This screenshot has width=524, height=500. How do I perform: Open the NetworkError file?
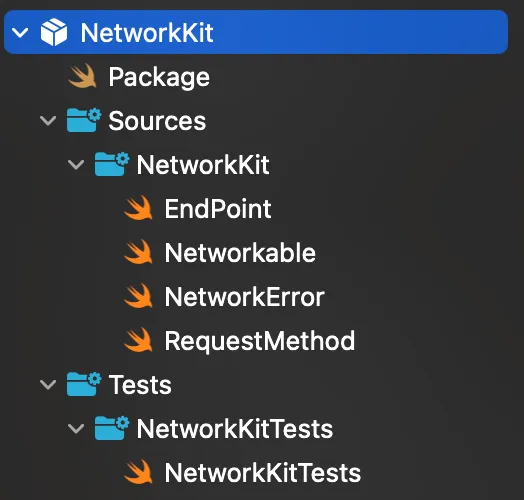pos(244,296)
